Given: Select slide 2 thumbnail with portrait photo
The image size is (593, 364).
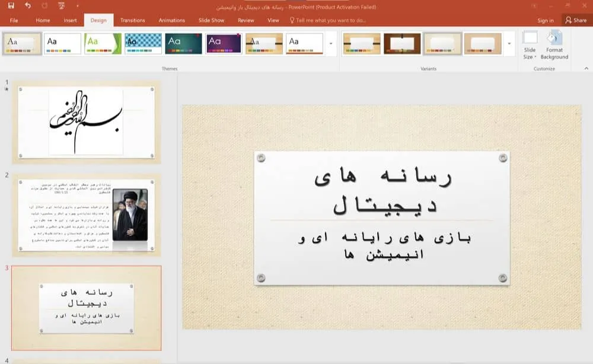Looking at the screenshot, I should click(x=86, y=215).
